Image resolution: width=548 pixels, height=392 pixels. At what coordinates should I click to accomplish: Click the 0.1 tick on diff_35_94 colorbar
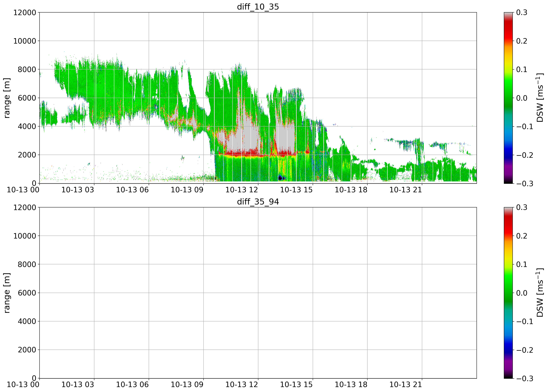pyautogui.click(x=522, y=264)
